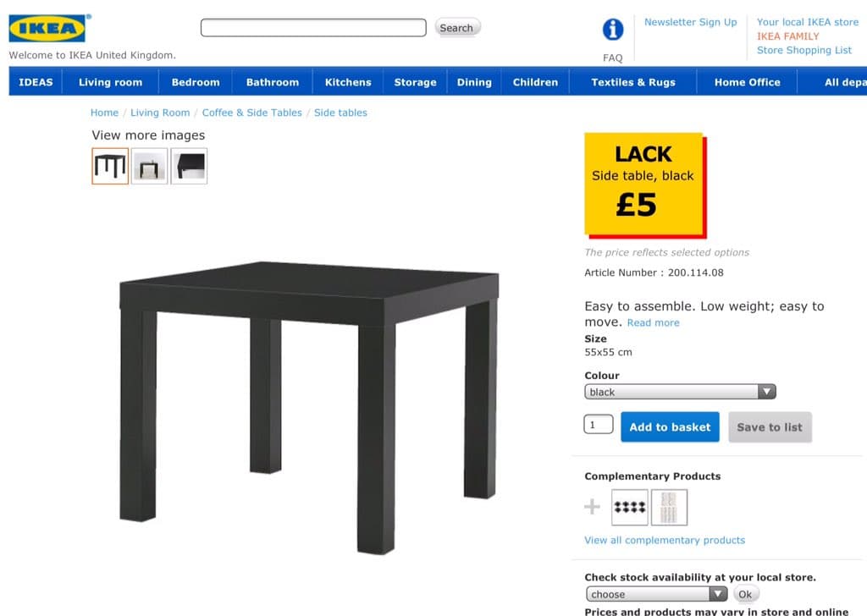Screen dimensions: 867x616
Task: Click the Search button
Action: pyautogui.click(x=456, y=28)
